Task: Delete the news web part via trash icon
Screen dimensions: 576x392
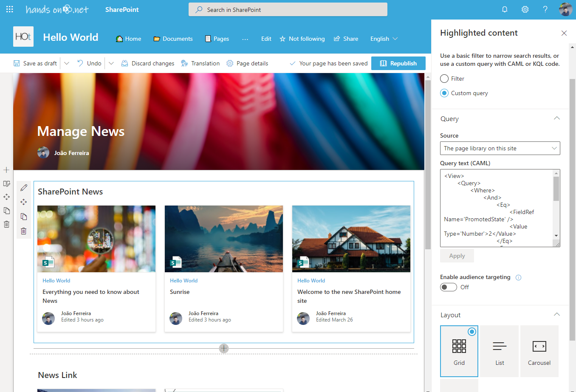Action: (x=24, y=231)
